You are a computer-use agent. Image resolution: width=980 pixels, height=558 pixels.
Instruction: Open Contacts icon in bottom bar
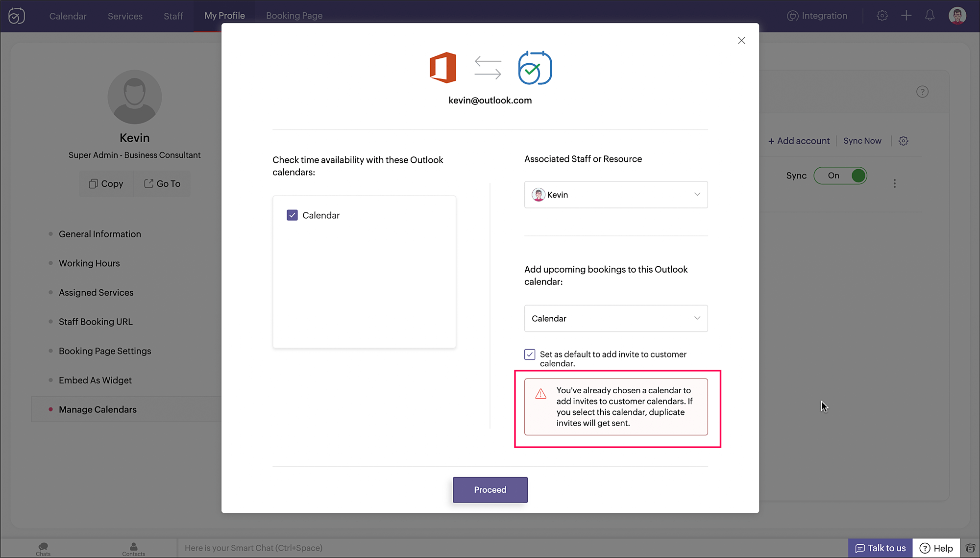(x=133, y=548)
